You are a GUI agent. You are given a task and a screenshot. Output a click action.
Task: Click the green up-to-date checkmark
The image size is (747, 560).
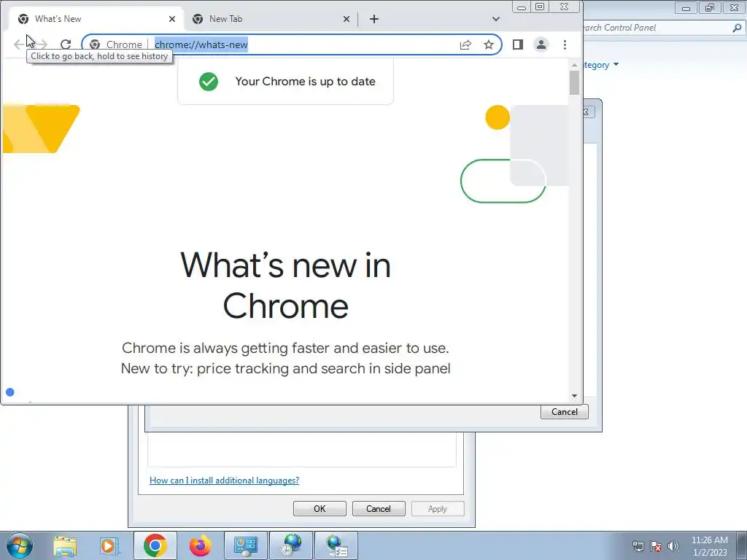209,82
